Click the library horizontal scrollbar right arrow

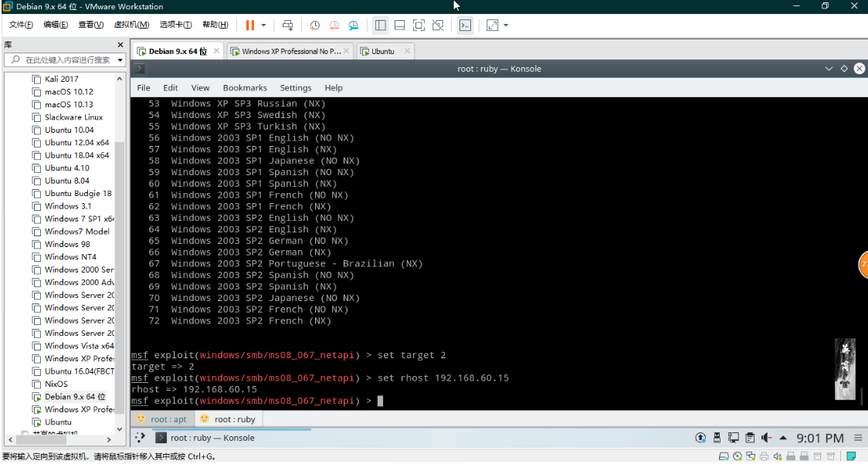[108, 439]
